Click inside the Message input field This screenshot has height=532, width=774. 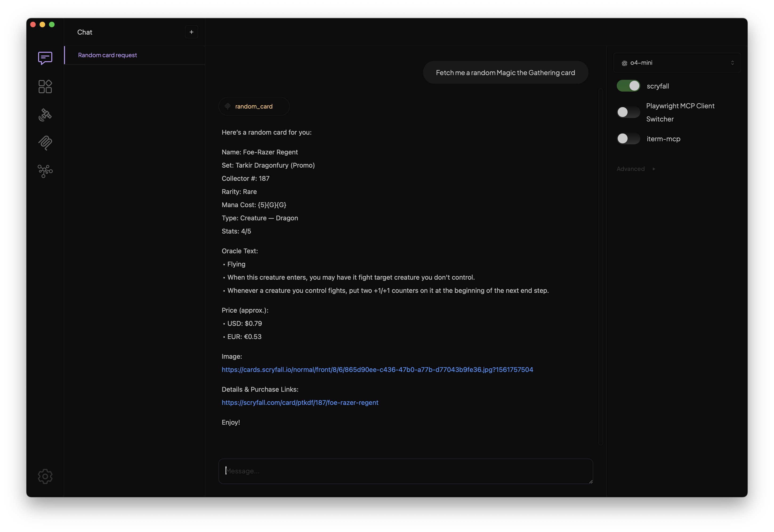click(x=405, y=471)
